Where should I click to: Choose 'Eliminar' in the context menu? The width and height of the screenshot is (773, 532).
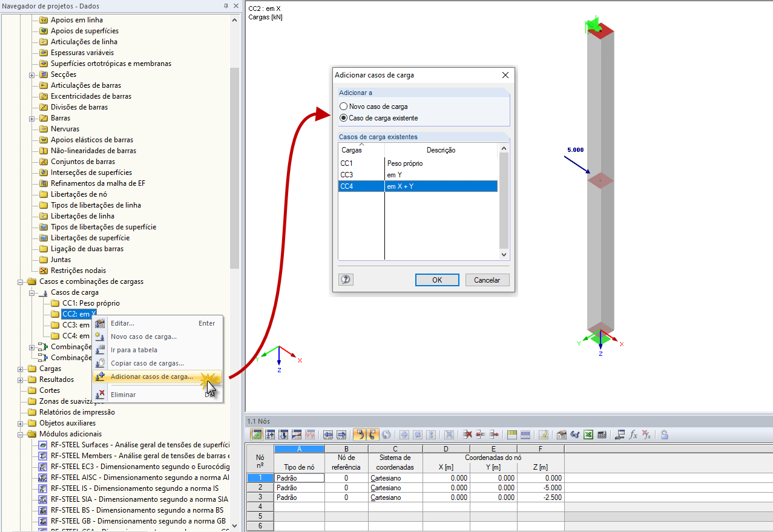157,395
